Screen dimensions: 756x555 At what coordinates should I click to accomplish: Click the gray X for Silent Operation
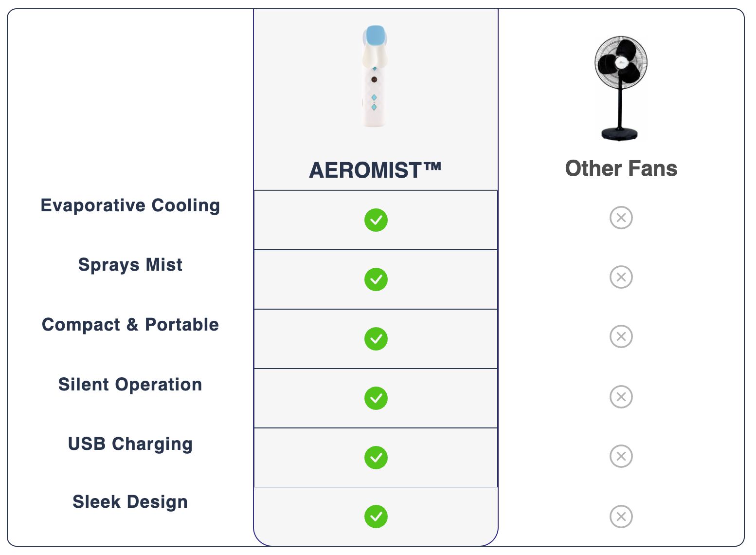(x=621, y=397)
